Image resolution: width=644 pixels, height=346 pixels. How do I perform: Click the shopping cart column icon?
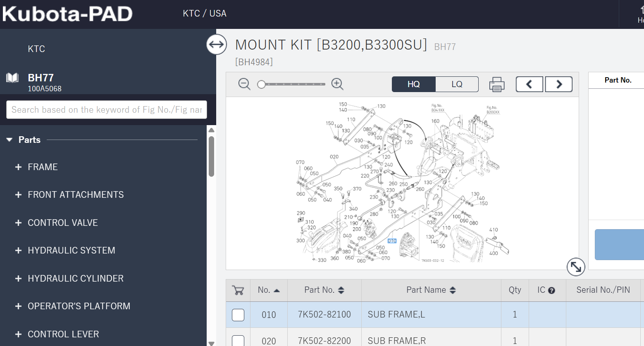(x=238, y=290)
